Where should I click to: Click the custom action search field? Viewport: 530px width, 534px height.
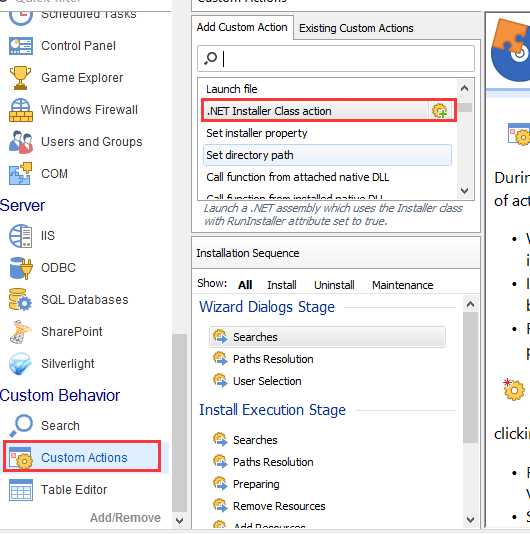tap(336, 59)
